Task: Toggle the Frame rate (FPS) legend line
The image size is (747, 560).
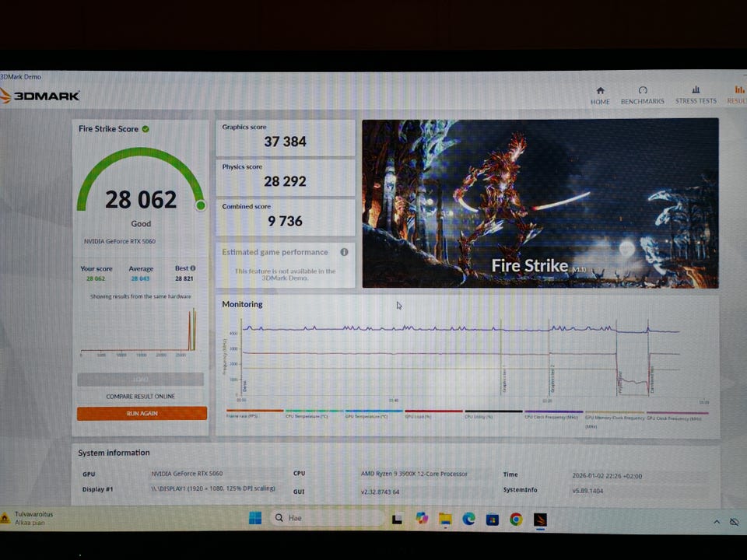Action: pos(255,413)
